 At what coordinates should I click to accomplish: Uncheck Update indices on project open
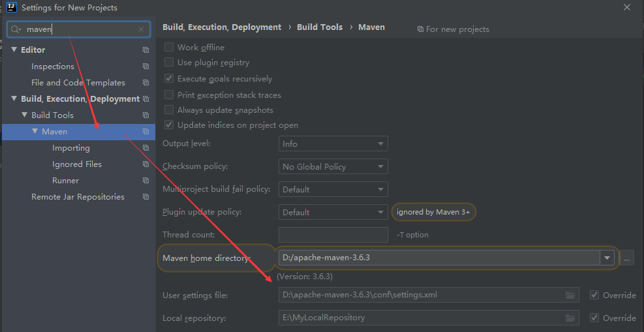pyautogui.click(x=169, y=125)
